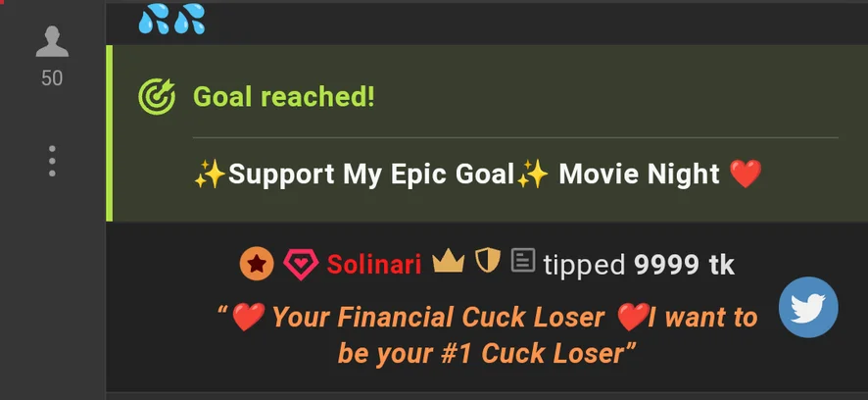Click the goal target icon
The width and height of the screenshot is (868, 400).
click(x=157, y=97)
